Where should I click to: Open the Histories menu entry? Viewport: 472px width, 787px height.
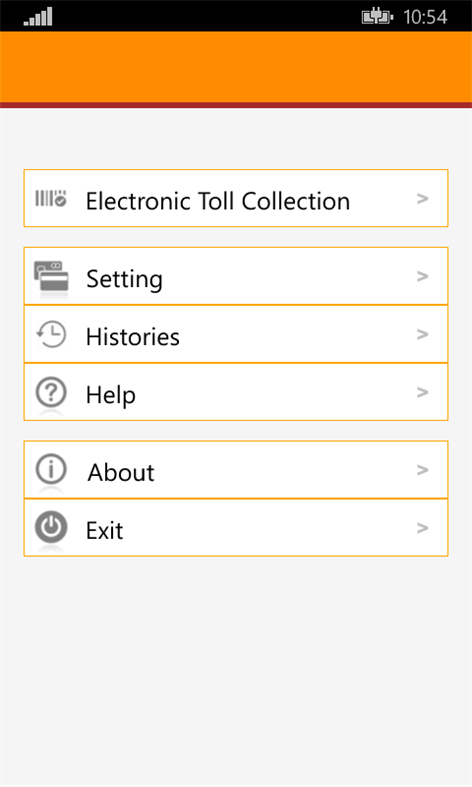[236, 334]
